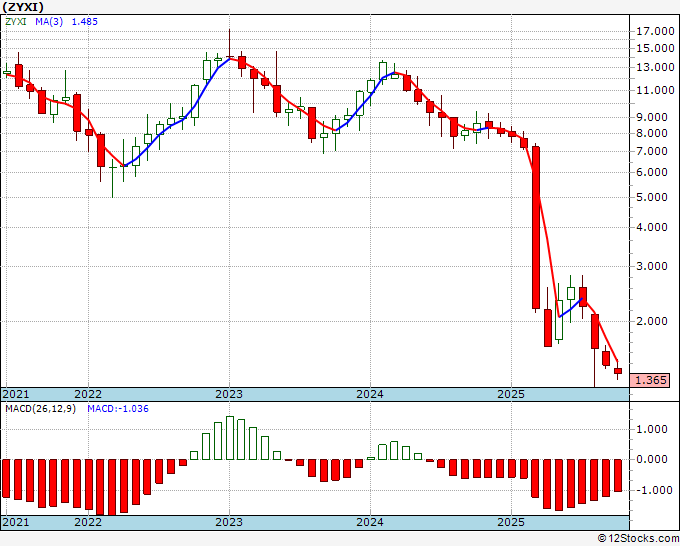680x546 pixels.
Task: Select the ZYXI legend label
Action: point(16,22)
